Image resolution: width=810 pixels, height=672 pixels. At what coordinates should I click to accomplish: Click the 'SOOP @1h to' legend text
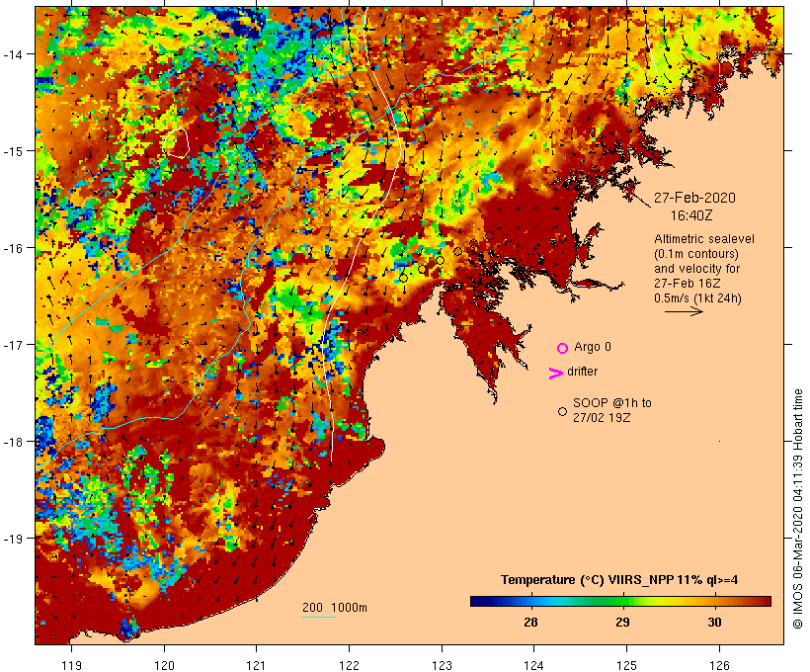click(x=612, y=402)
